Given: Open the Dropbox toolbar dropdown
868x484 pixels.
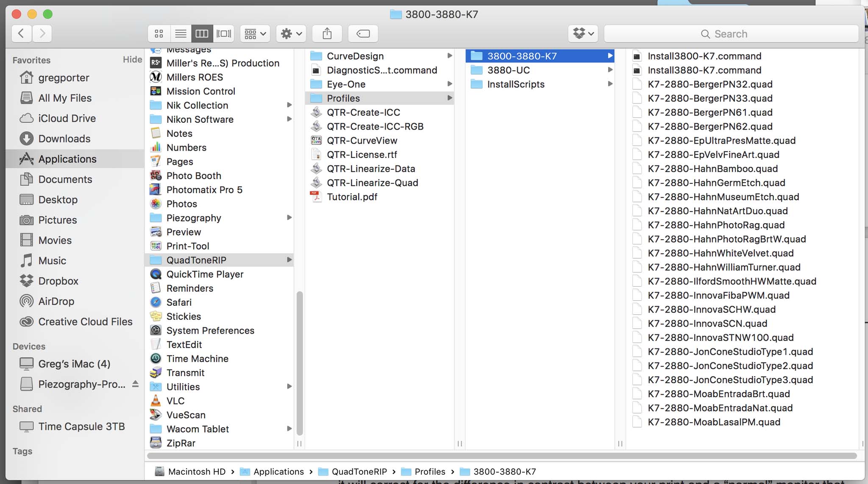Looking at the screenshot, I should click(x=583, y=33).
